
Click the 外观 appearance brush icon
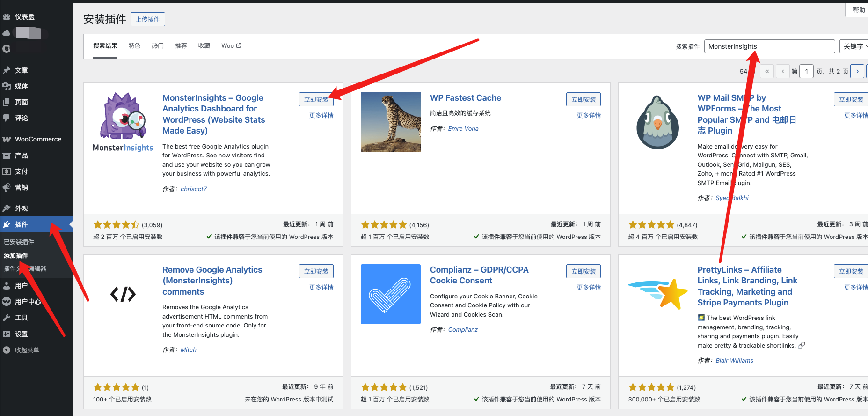pyautogui.click(x=7, y=208)
